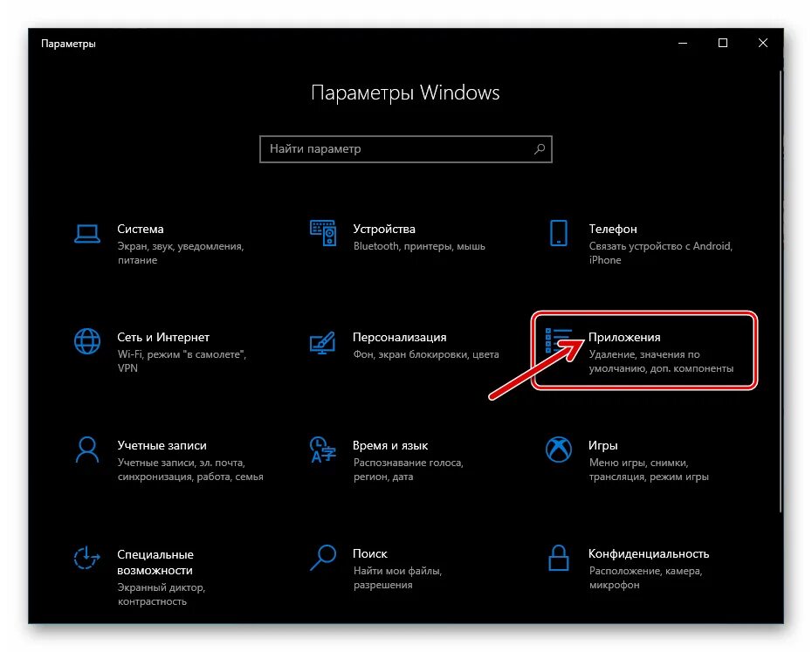This screenshot has width=812, height=652.
Task: Open the Игры Xbox icon
Action: tap(558, 450)
